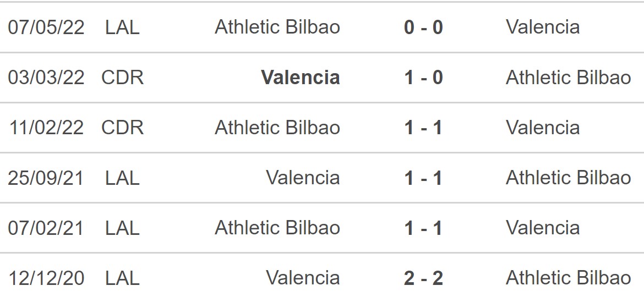This screenshot has width=644, height=302.
Task: Open LAL competition on the 07/05/22 row
Action: [x=123, y=27]
